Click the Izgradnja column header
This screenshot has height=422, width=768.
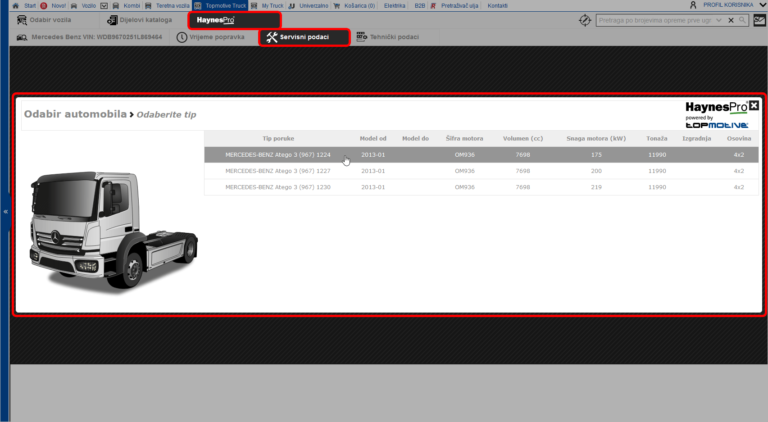coord(696,139)
